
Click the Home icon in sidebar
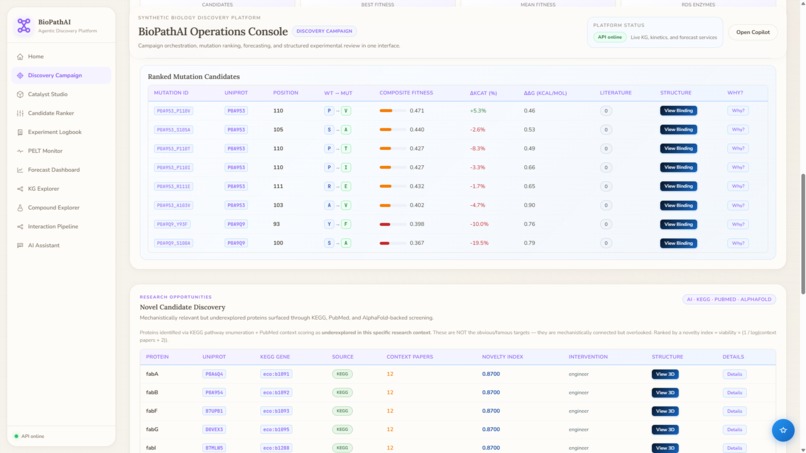tap(20, 57)
